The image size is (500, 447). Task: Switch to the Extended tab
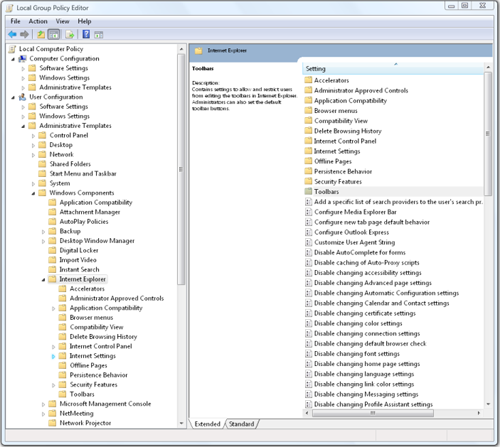[207, 424]
